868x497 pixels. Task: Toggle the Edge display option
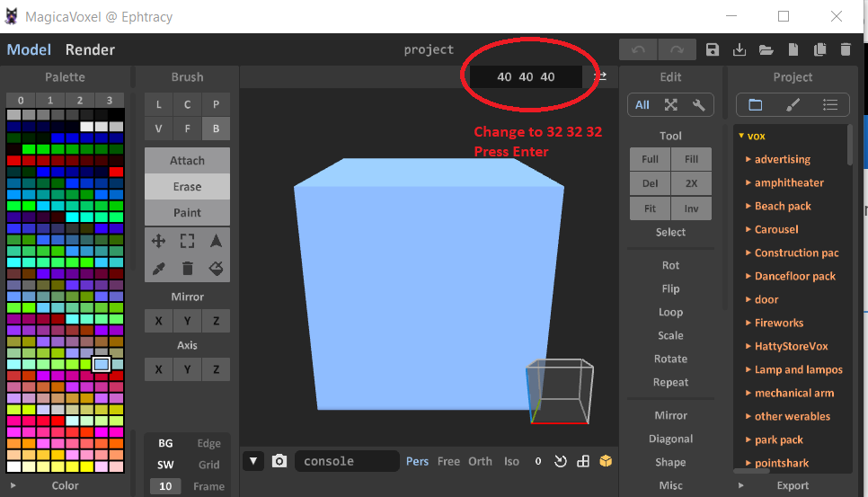tap(208, 443)
